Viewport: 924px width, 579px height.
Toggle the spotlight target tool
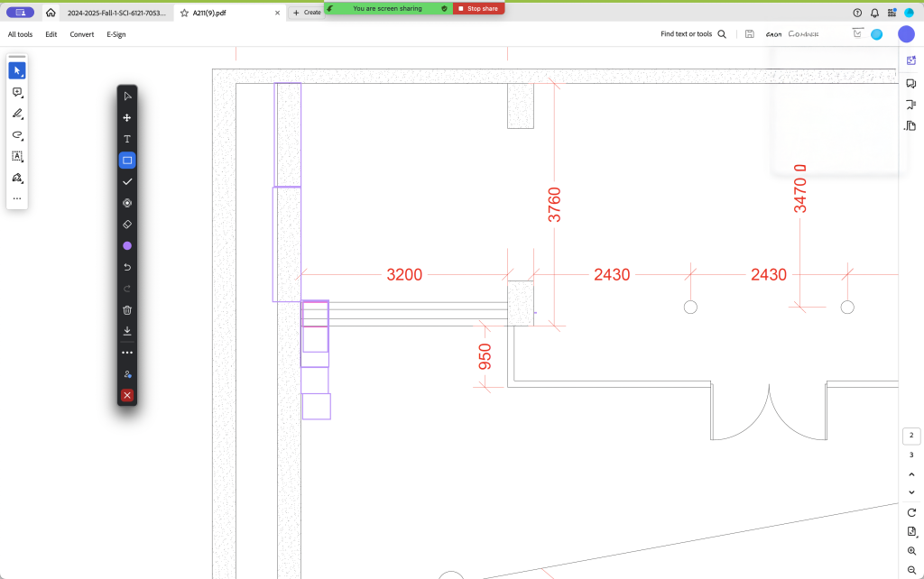(x=127, y=203)
